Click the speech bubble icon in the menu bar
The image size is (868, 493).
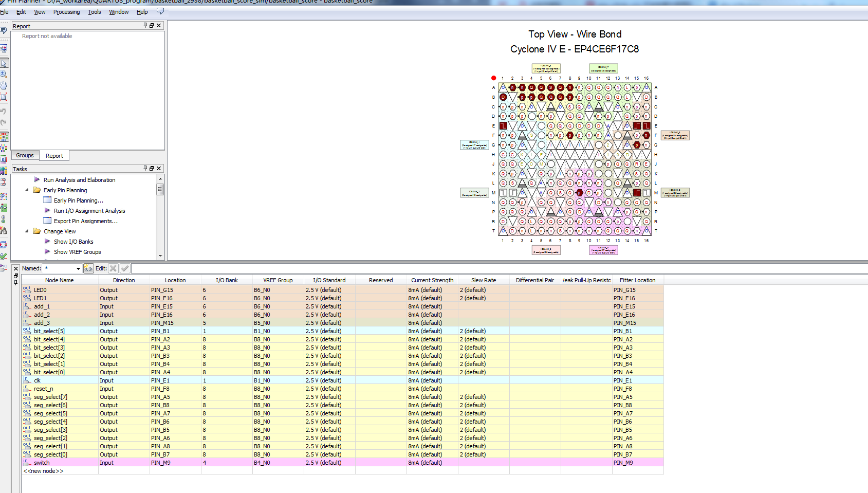click(x=161, y=11)
